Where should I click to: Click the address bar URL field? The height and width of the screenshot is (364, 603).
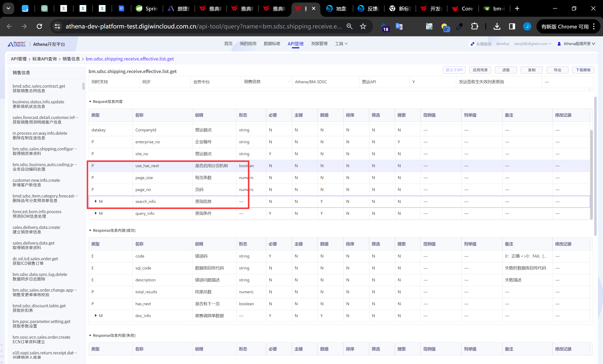[204, 26]
